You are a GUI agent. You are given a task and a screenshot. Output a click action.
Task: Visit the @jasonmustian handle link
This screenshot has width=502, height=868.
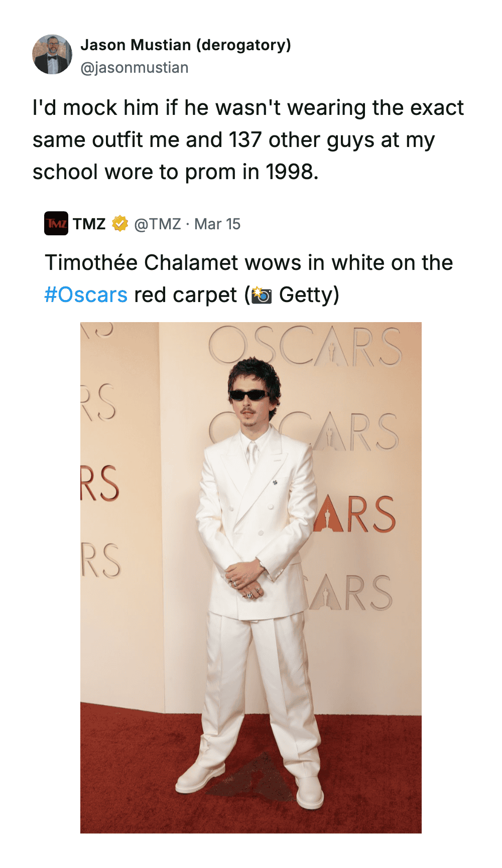click(135, 68)
